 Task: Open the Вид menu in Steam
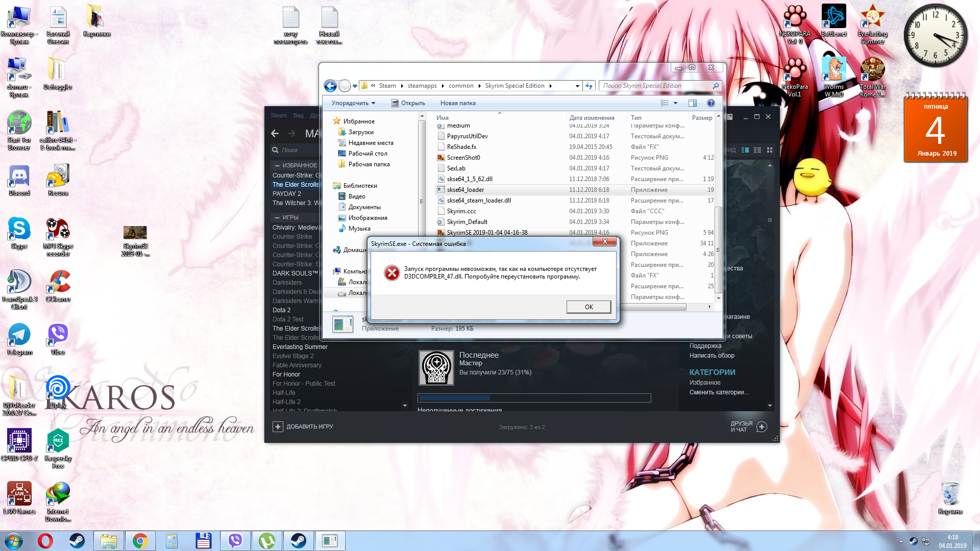point(298,115)
